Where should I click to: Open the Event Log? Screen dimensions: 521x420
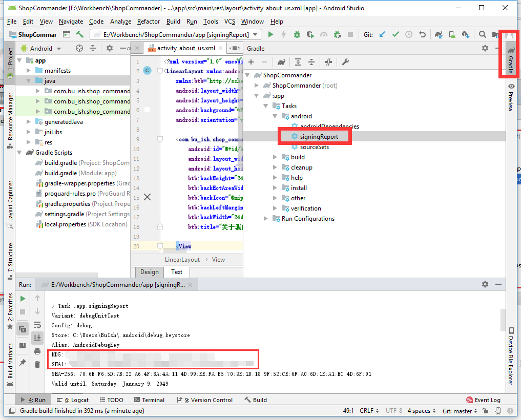[484, 400]
